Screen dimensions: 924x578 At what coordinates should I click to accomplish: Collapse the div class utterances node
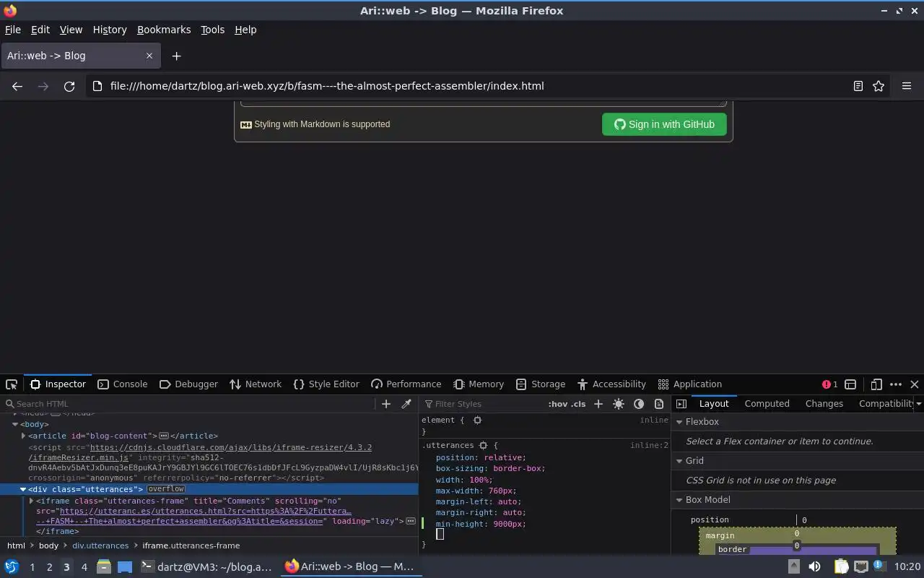[x=23, y=489]
